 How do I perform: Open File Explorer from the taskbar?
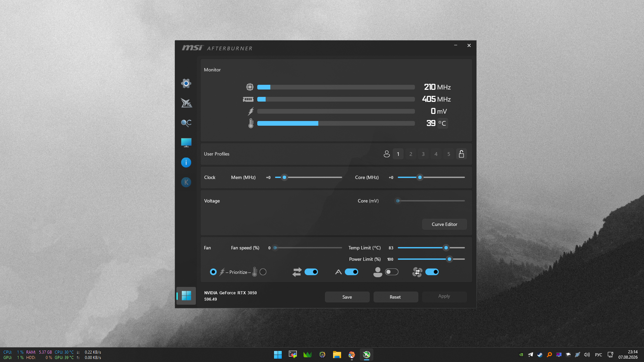tap(337, 355)
